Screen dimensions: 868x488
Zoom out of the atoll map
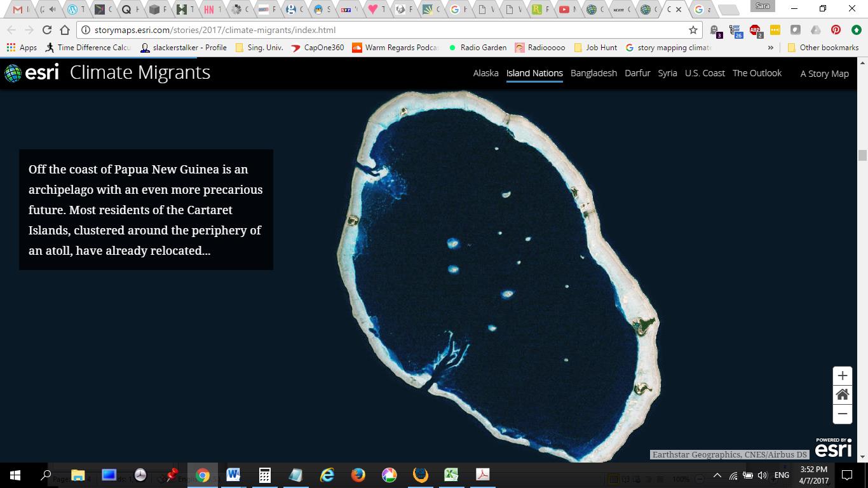842,414
